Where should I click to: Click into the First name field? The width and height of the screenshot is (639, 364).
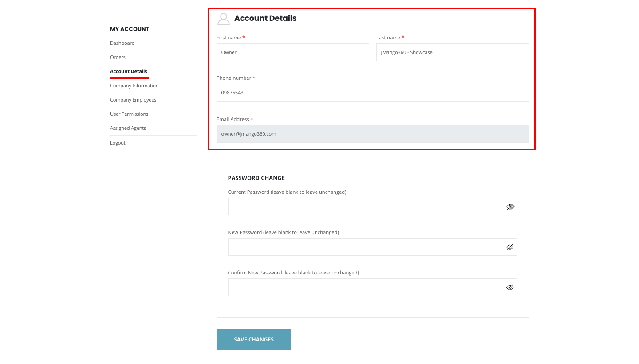point(292,52)
